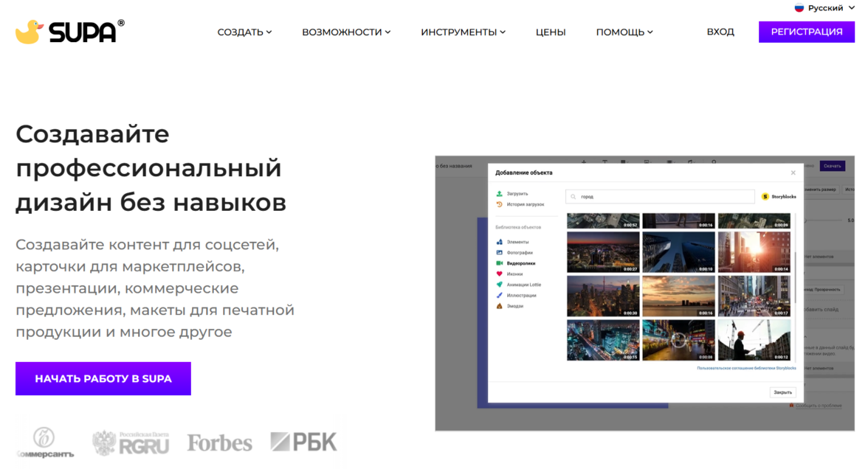Select neon aerial city video 0:00:15

pos(603,340)
